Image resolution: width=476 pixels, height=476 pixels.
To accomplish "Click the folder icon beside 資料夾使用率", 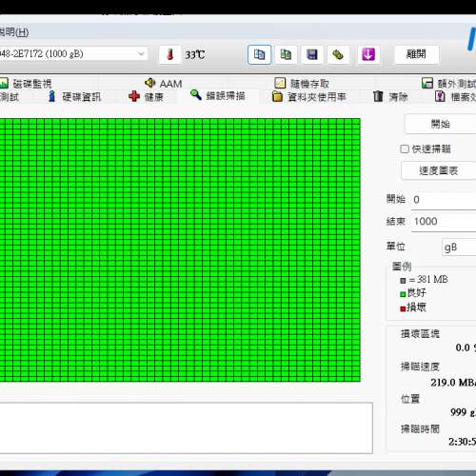I will pos(277,96).
